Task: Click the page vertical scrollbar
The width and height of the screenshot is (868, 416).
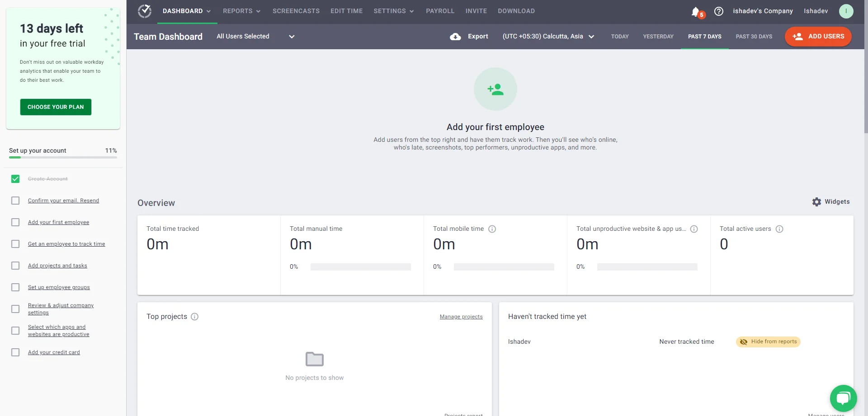Action: click(866, 68)
